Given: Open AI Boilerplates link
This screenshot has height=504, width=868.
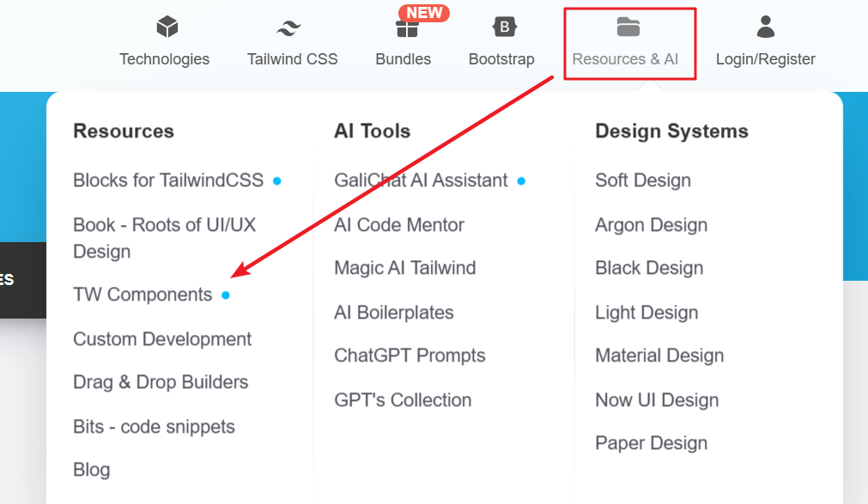Looking at the screenshot, I should (393, 313).
